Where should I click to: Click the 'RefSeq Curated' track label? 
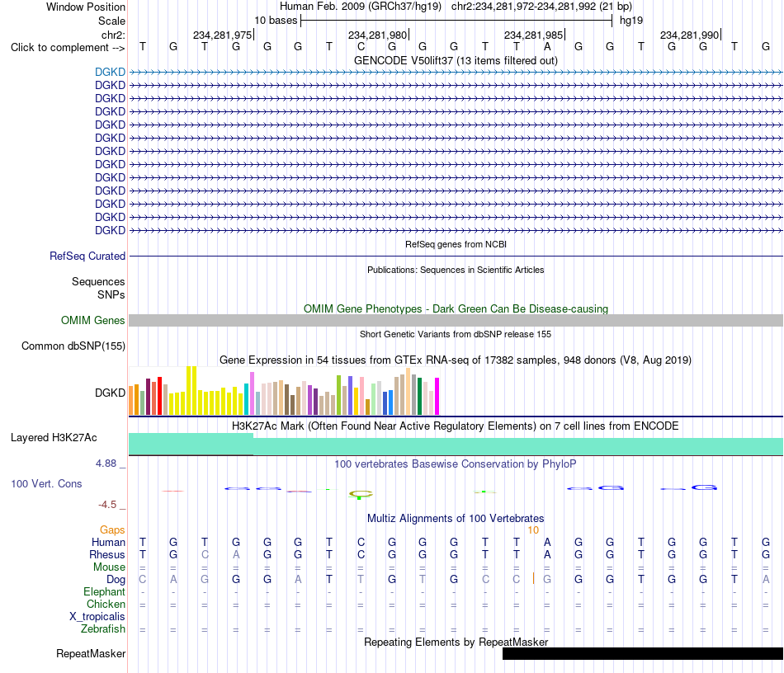87,256
